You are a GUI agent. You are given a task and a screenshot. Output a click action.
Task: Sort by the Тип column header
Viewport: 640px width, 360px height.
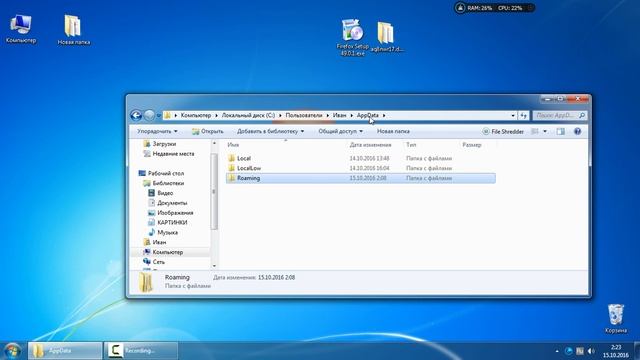click(411, 145)
